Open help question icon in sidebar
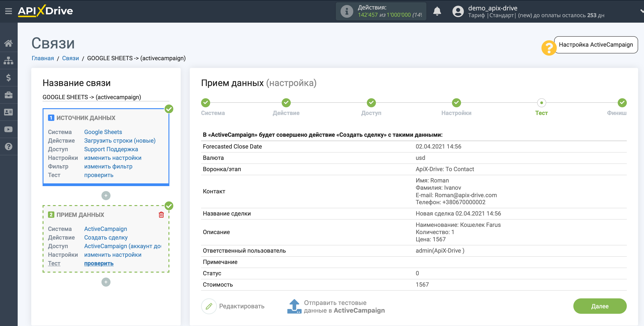The height and width of the screenshot is (326, 644). 9,147
